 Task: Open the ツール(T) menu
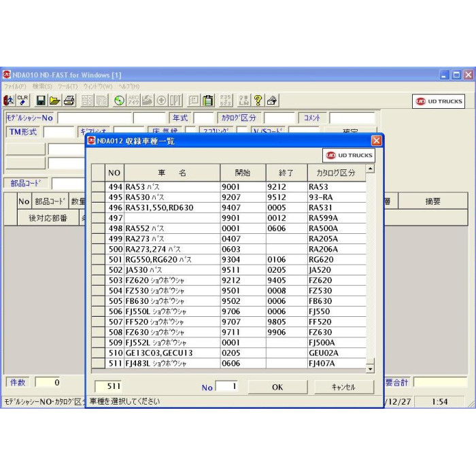coord(68,86)
